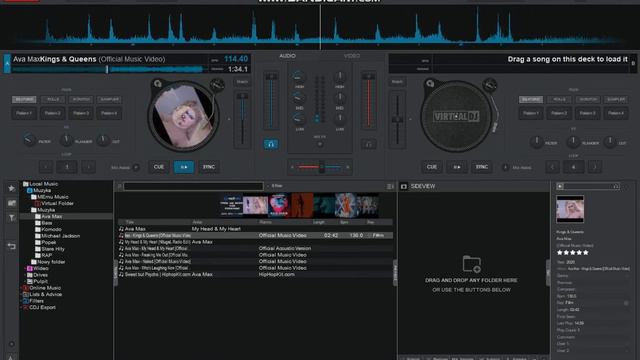The image size is (640, 360).
Task: Click right channel MID EQ knob
Action: 340,98
